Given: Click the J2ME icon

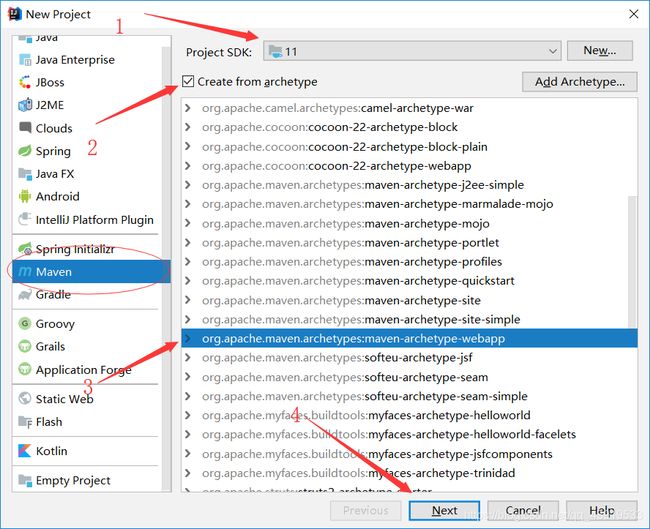Looking at the screenshot, I should [x=25, y=105].
